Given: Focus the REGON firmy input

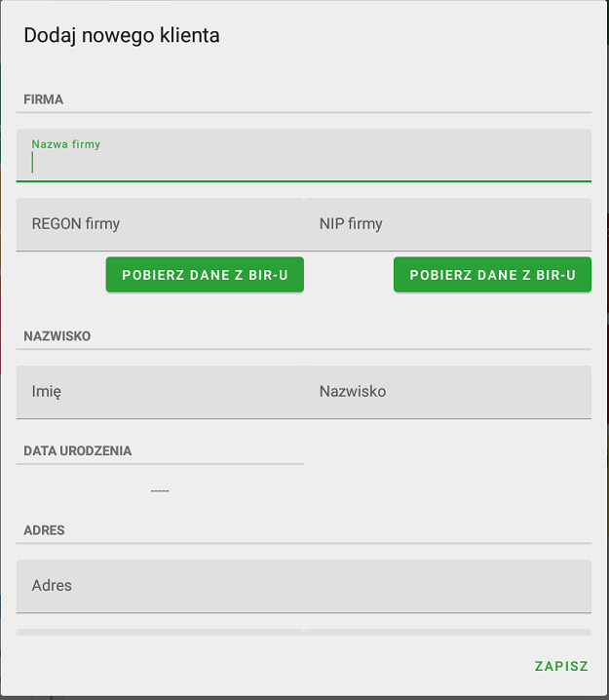Looking at the screenshot, I should click(160, 224).
